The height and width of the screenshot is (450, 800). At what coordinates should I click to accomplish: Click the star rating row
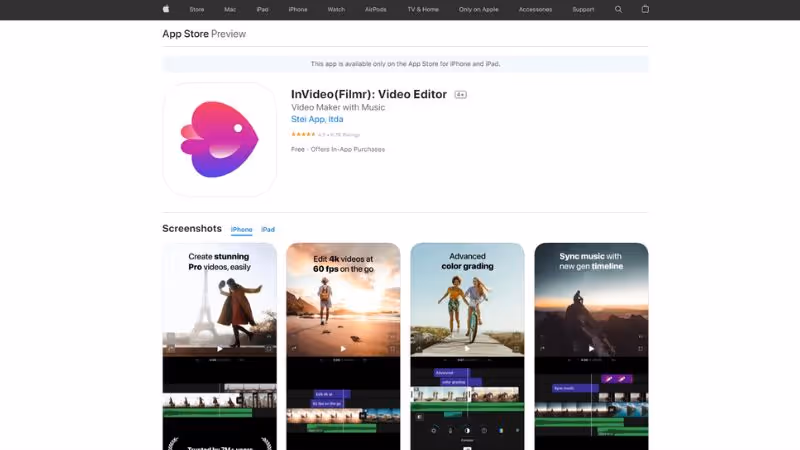(326, 135)
